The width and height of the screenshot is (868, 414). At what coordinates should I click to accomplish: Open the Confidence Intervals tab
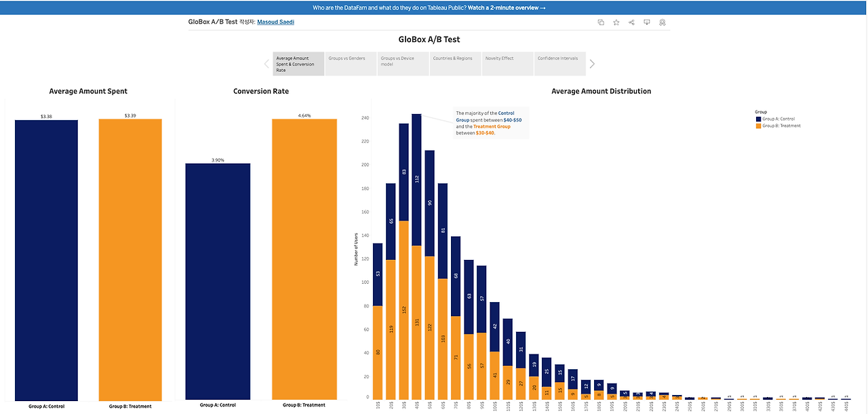[559, 64]
